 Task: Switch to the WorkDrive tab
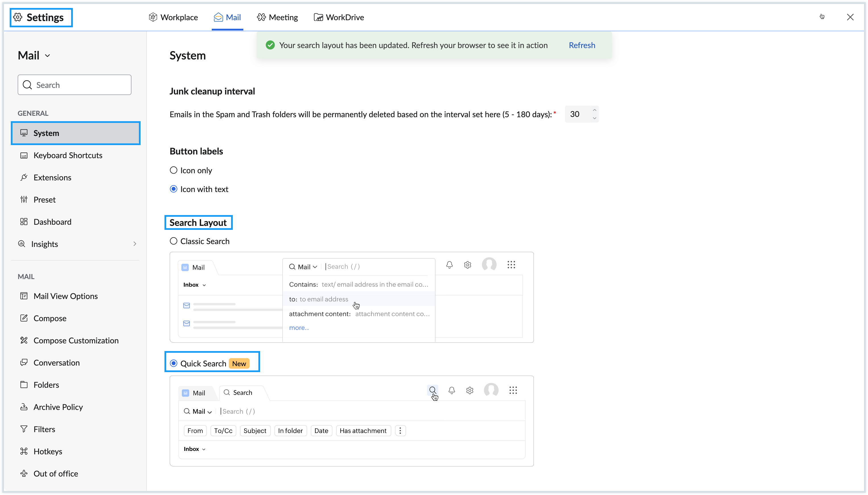click(339, 17)
